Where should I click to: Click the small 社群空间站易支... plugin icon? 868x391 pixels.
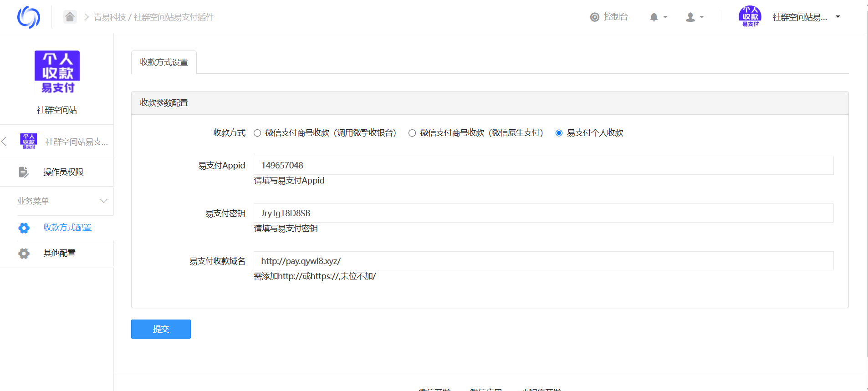pos(29,142)
